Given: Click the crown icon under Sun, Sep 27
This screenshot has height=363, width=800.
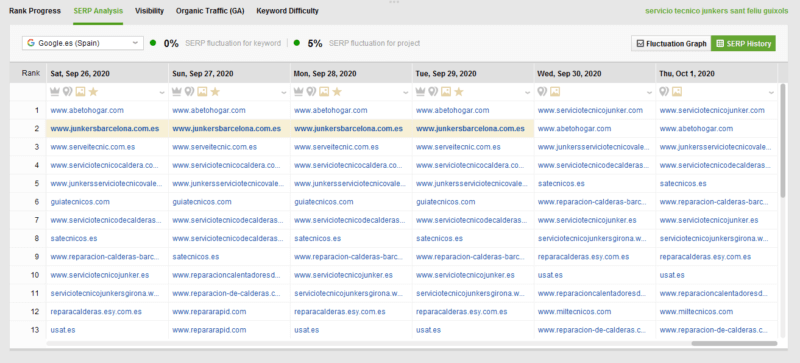Looking at the screenshot, I should click(177, 92).
